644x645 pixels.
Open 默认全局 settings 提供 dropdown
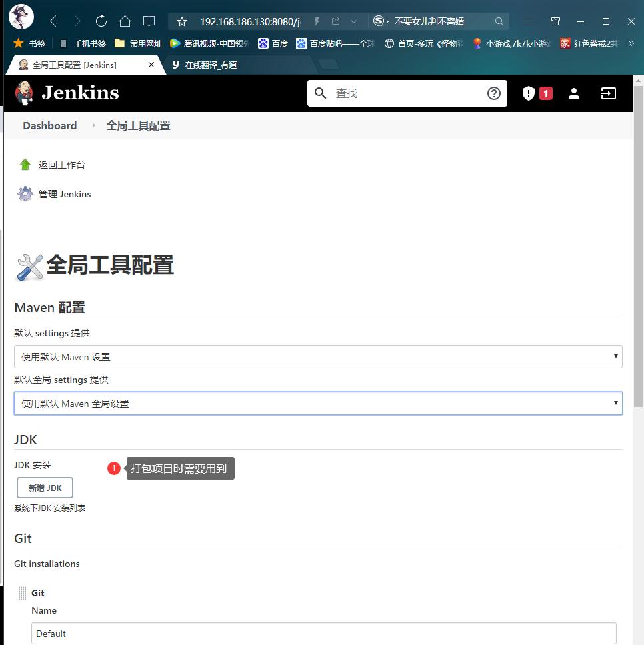click(318, 403)
